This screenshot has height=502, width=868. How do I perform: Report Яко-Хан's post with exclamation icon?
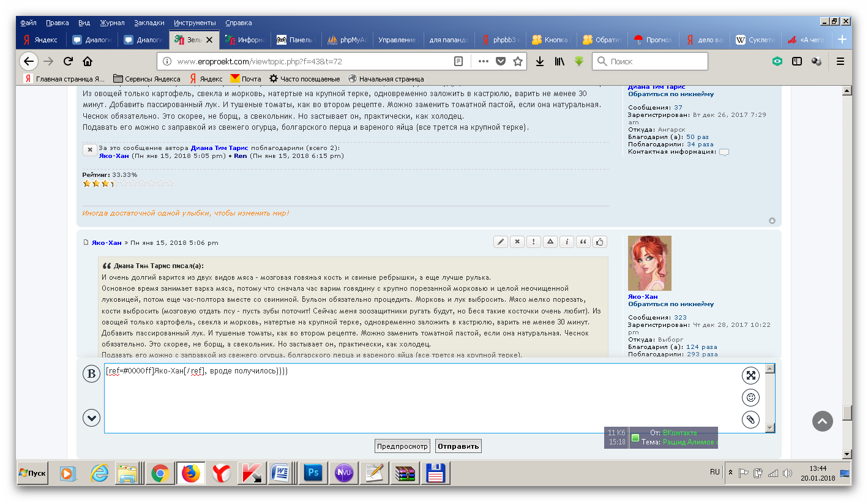(534, 242)
